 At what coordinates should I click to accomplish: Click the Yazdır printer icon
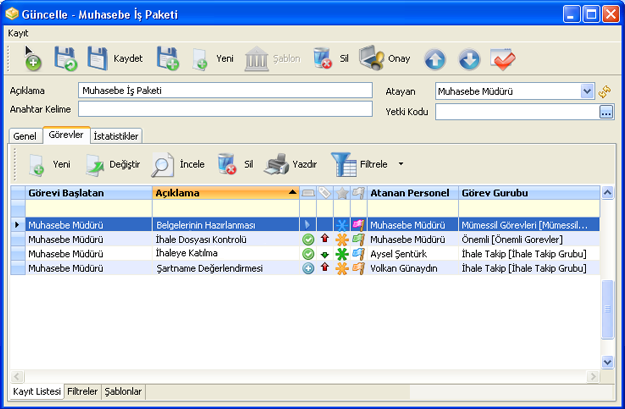click(276, 164)
